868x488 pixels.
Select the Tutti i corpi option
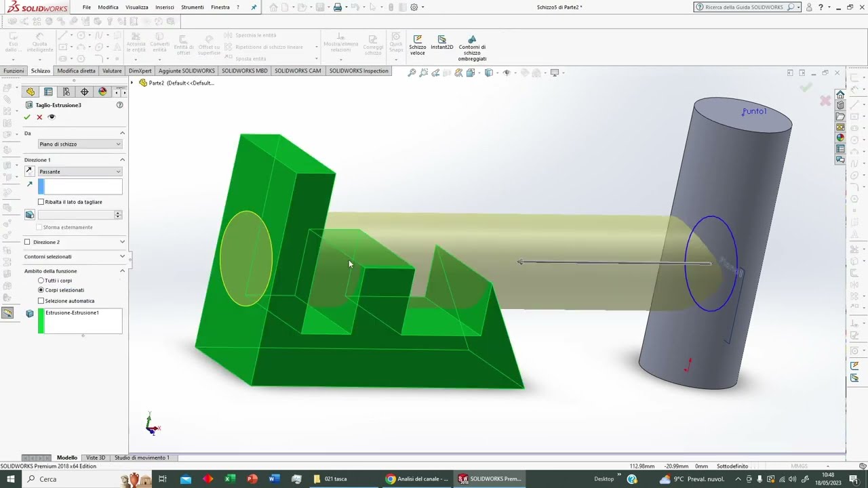41,281
